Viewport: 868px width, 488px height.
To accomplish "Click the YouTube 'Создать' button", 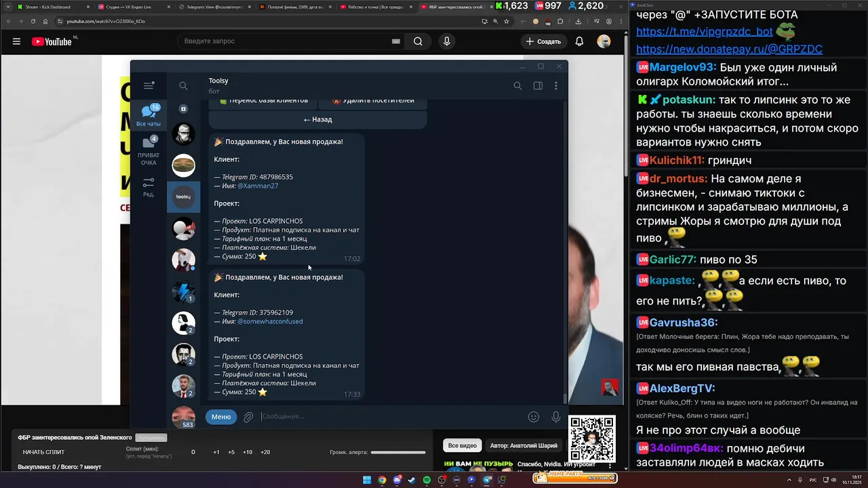I will 544,41.
